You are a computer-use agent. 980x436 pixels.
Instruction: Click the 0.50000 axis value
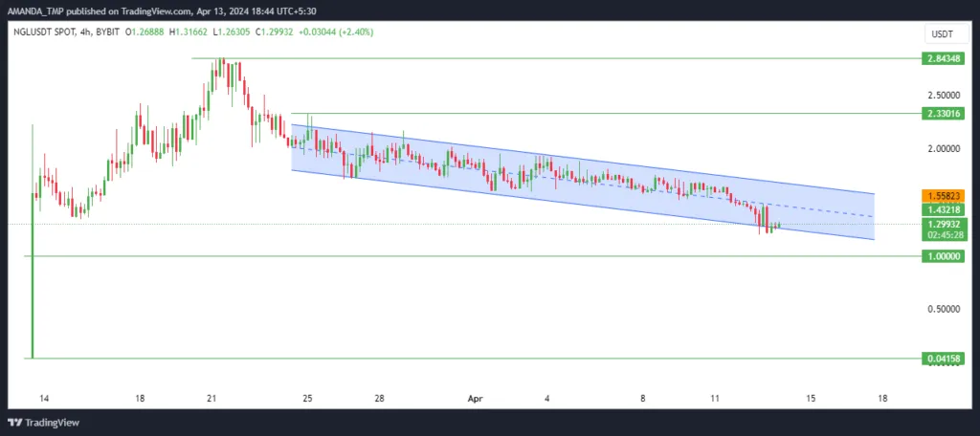945,309
